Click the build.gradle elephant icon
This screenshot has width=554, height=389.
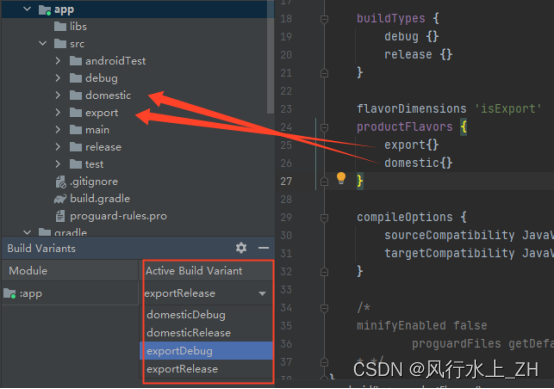tap(60, 199)
